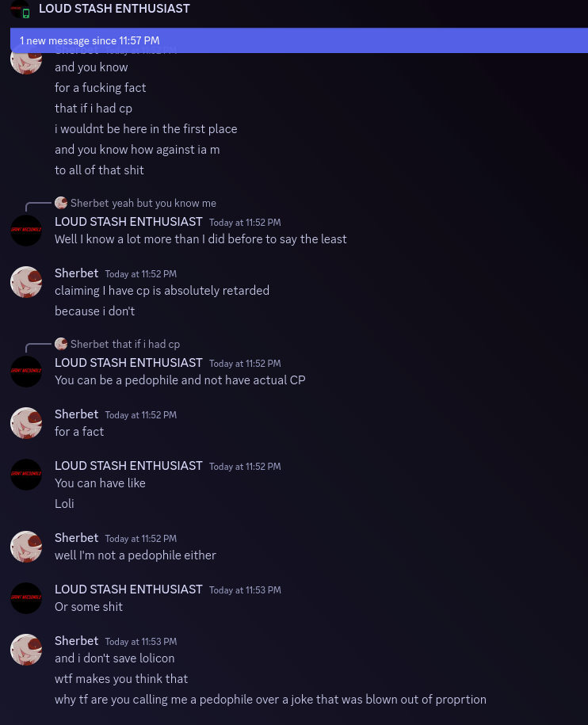Jump to replied message 'Sherbet that if i had cp'
The width and height of the screenshot is (588, 725).
pos(125,344)
